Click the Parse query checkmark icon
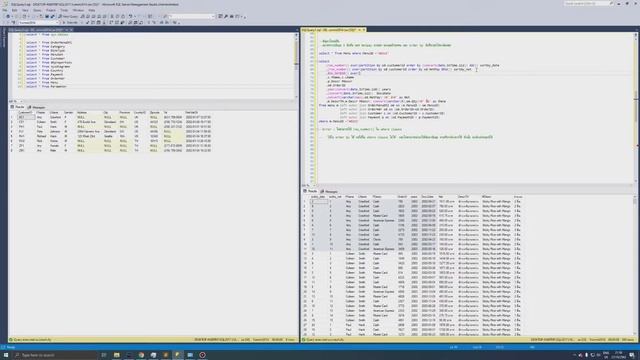640x360 pixels. click(x=87, y=22)
